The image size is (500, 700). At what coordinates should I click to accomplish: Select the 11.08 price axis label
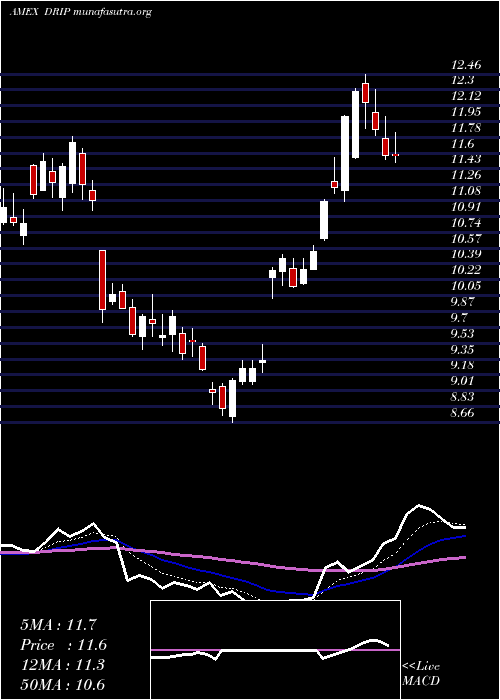[466, 191]
